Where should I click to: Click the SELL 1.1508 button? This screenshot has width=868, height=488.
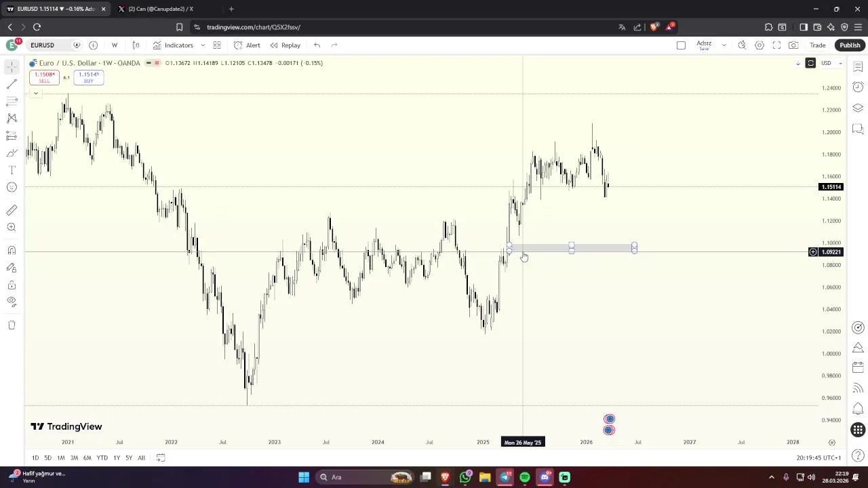pos(44,77)
